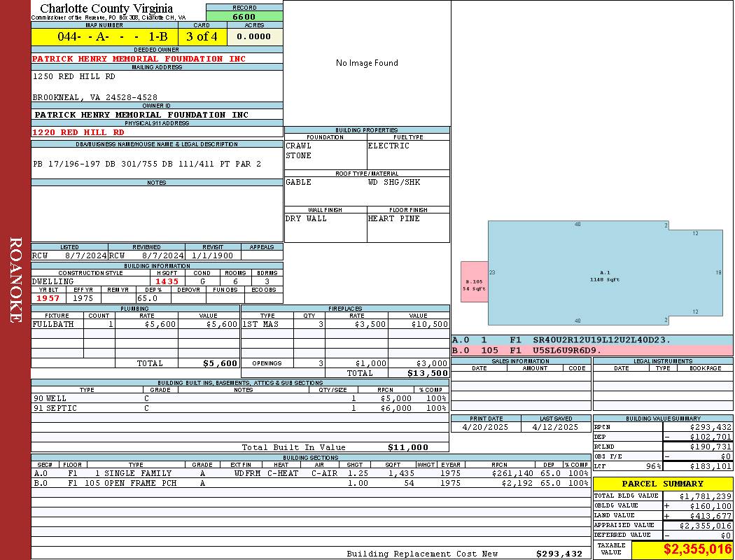Click the yellow Parcel Summary header

click(x=662, y=484)
